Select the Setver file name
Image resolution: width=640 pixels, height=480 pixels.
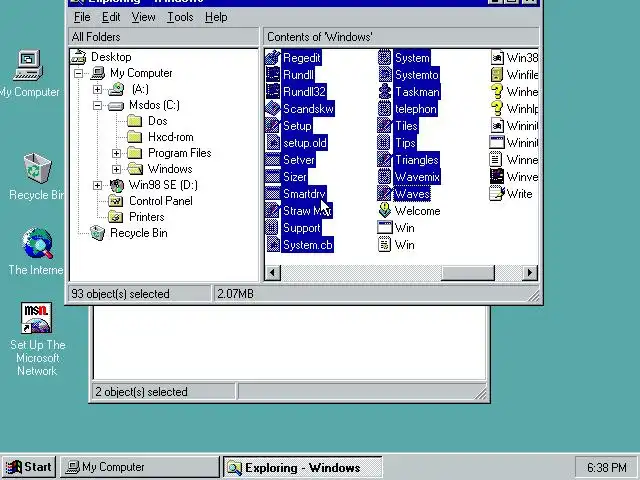pyautogui.click(x=299, y=160)
